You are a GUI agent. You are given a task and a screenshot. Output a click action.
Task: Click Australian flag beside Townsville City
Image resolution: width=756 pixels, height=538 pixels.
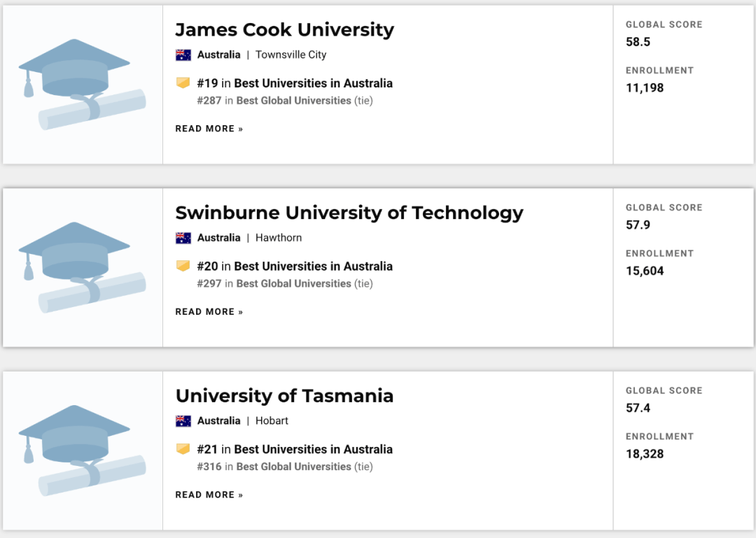pyautogui.click(x=183, y=55)
